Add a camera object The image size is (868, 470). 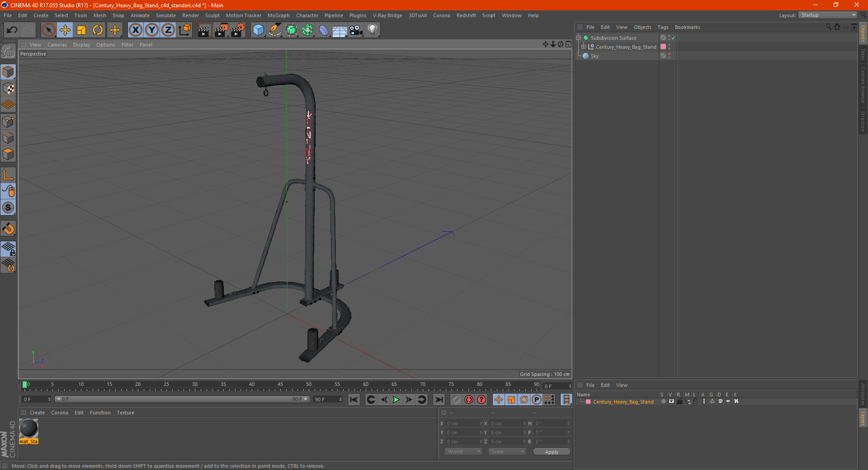(x=356, y=30)
